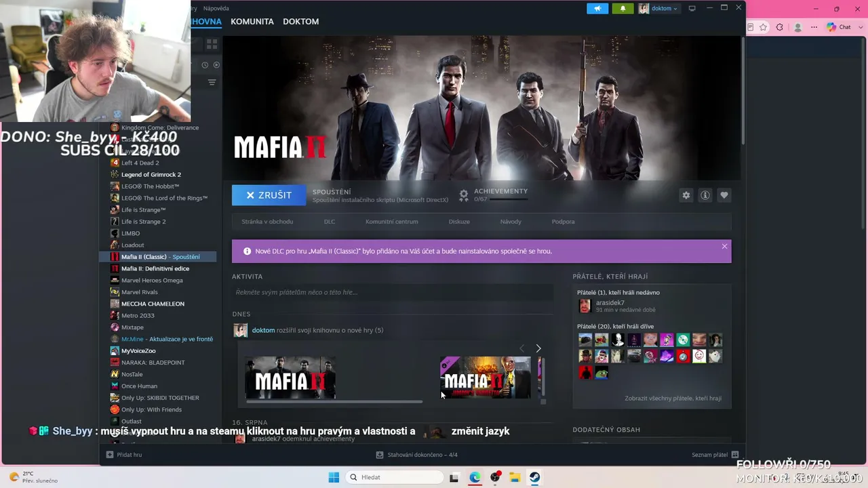Open the green notifications bell
Image resolution: width=868 pixels, height=488 pixels.
(x=623, y=8)
